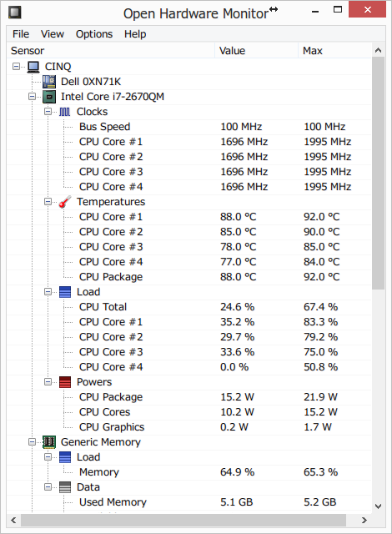Viewport: 392px width, 534px height.
Task: Collapse the memory Load group
Action: [48, 457]
